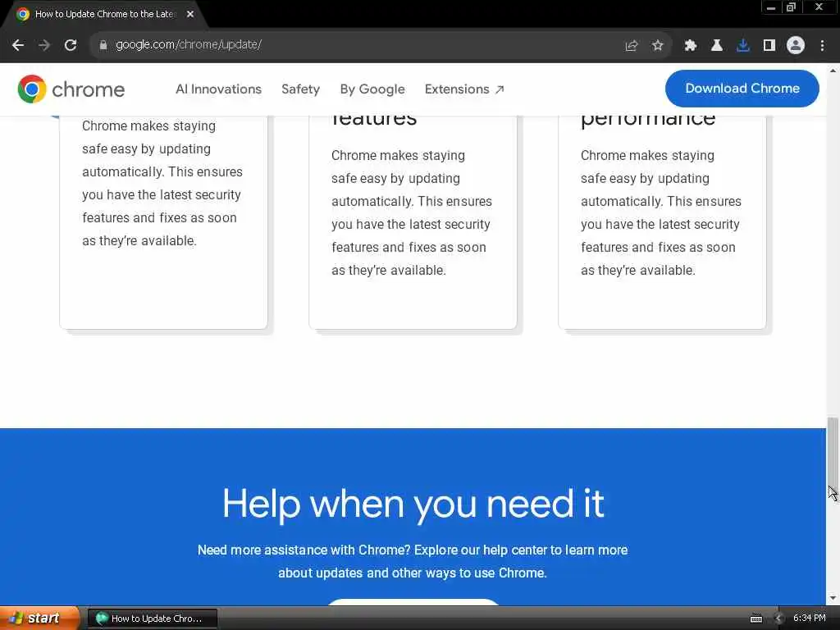840x630 pixels.
Task: Click the 6:34 PM clock
Action: click(810, 619)
